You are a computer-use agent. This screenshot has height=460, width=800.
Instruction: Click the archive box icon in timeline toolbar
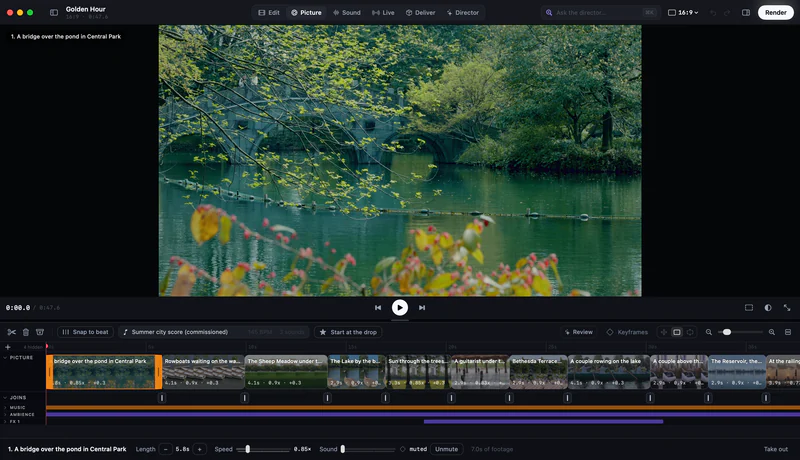[x=40, y=332]
